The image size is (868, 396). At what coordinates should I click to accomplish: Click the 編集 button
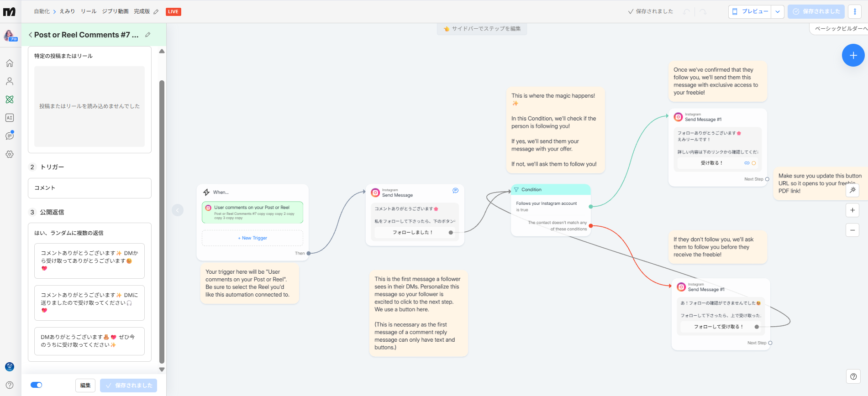[x=85, y=386]
